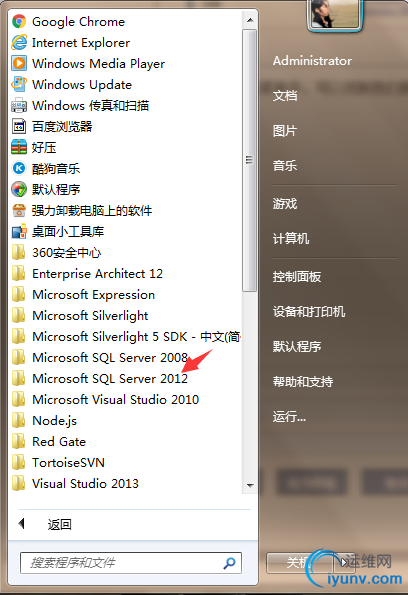Click 运行... entry
408x595 pixels.
point(289,417)
